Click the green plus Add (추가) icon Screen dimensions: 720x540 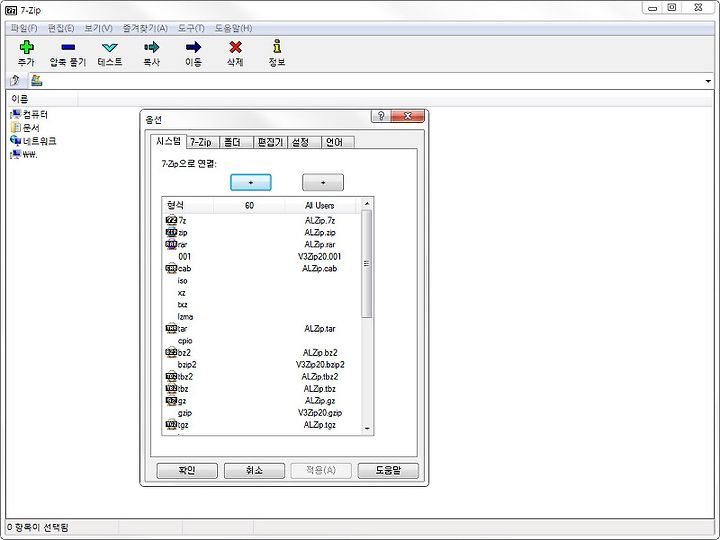tap(26, 47)
